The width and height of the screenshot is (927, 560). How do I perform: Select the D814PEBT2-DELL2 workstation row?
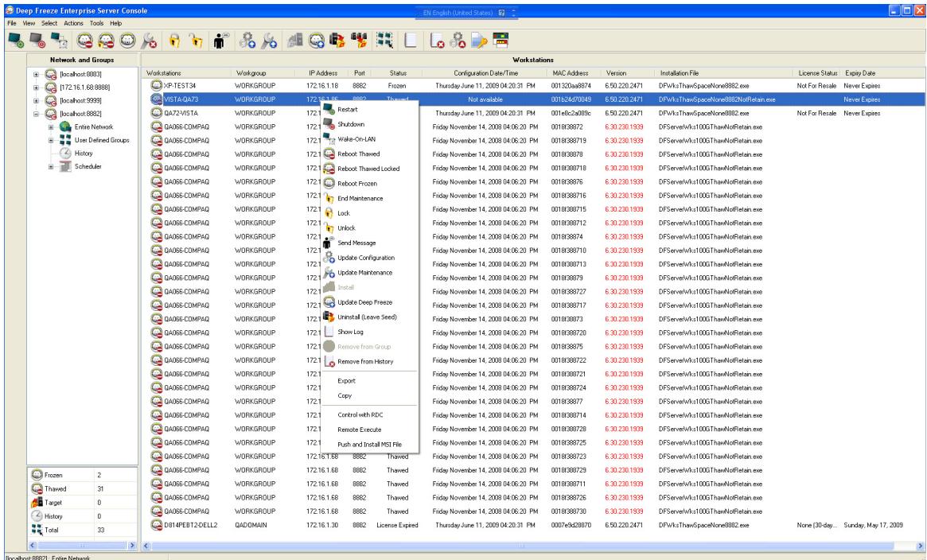pos(535,524)
